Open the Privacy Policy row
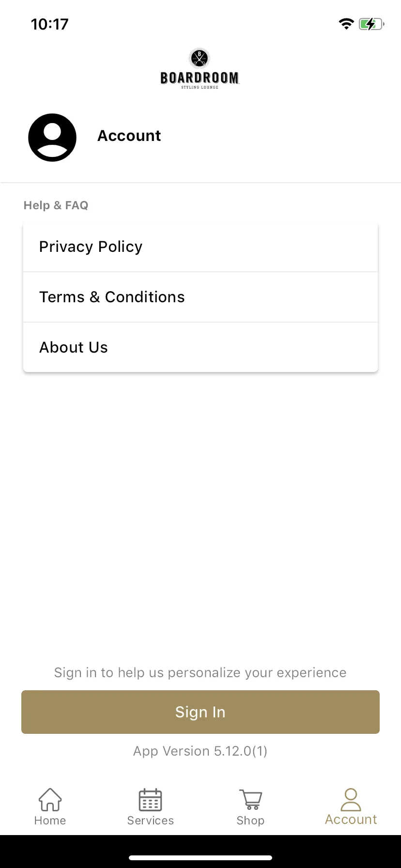The image size is (401, 868). click(200, 247)
